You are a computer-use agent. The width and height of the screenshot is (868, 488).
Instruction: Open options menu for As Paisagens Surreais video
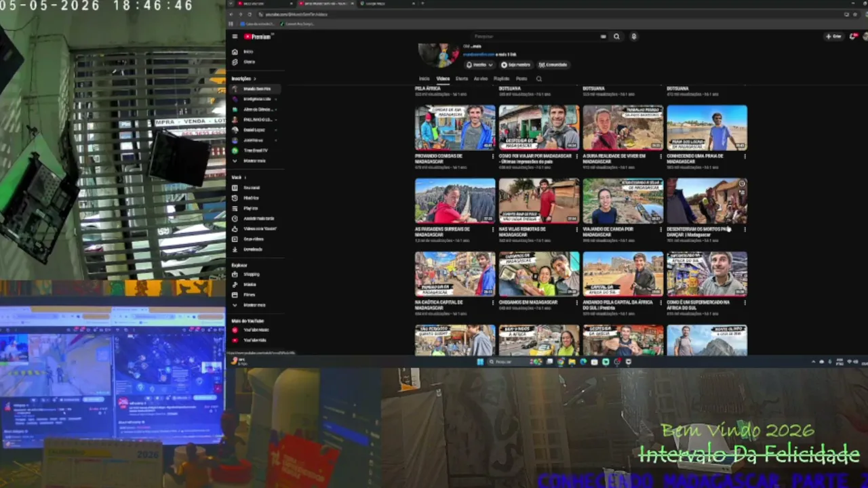pyautogui.click(x=493, y=230)
